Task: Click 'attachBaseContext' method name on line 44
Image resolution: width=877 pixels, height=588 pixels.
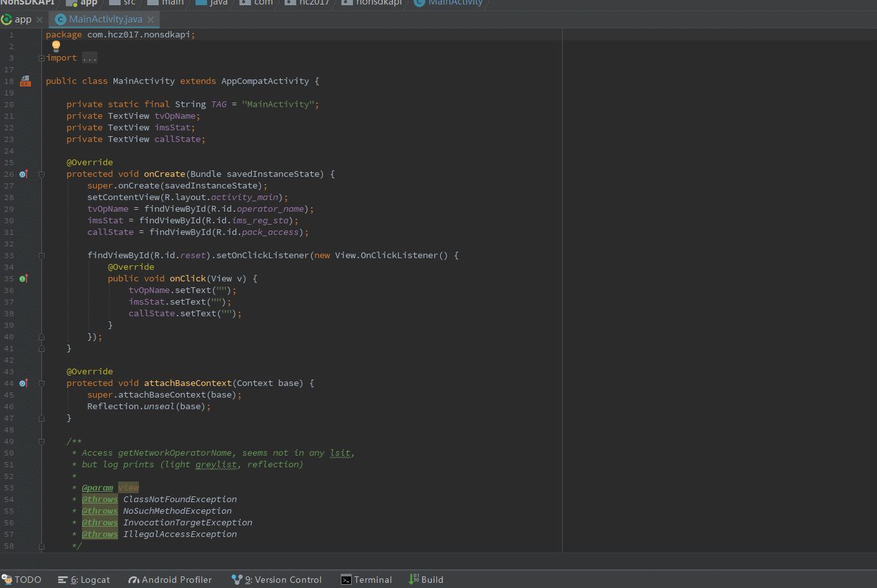Action: point(188,383)
